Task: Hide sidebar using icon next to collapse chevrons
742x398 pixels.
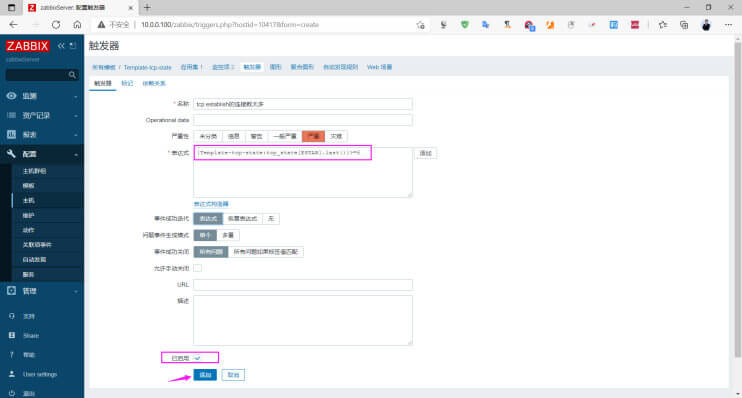Action: click(x=73, y=45)
